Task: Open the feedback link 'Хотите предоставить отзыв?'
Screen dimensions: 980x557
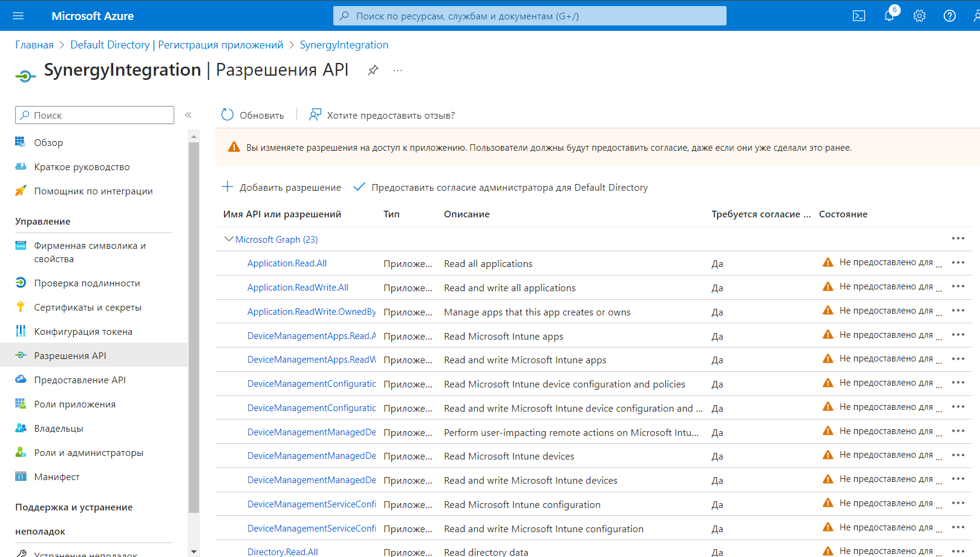Action: tap(382, 115)
